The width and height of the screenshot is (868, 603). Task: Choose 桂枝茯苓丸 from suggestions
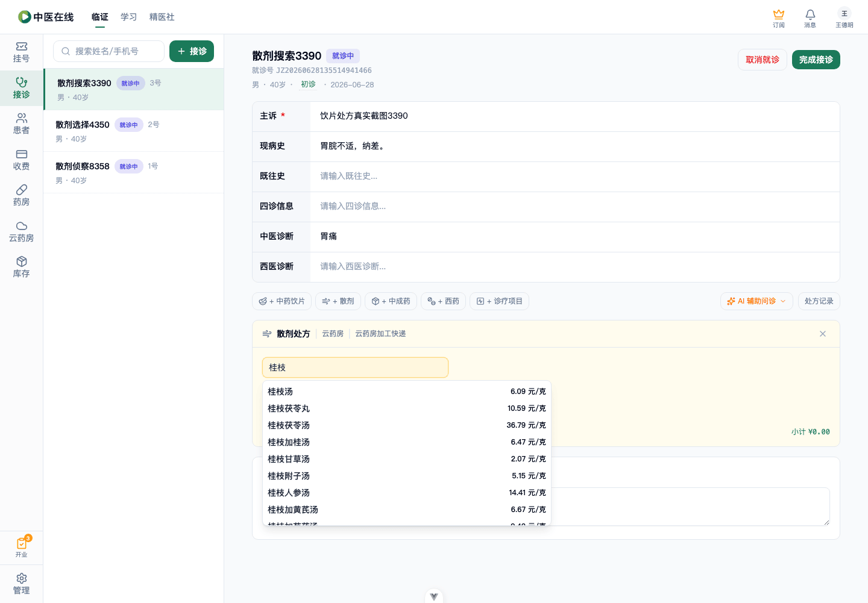[407, 408]
